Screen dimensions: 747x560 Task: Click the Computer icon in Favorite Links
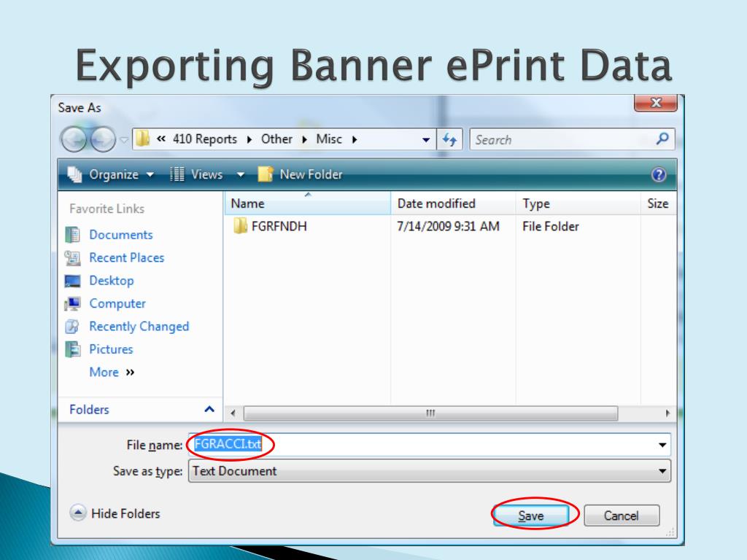click(x=72, y=304)
